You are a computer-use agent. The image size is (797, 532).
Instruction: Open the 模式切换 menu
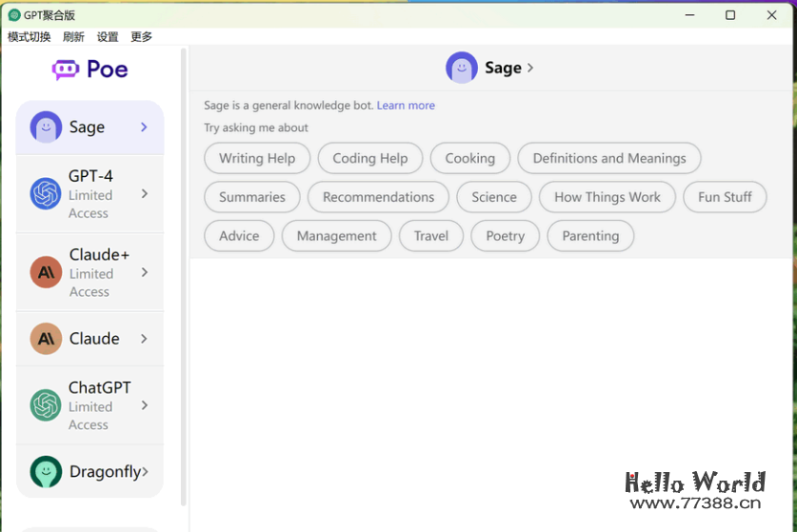30,37
